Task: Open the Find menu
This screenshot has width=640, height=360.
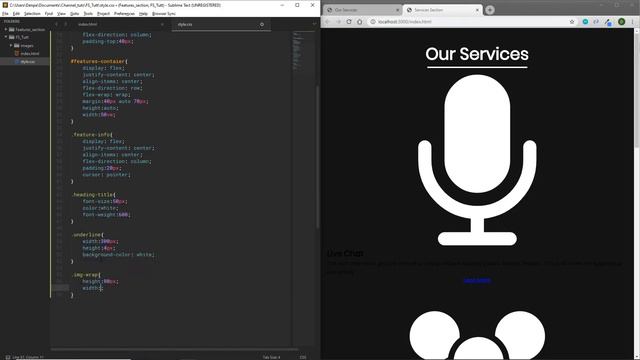Action: click(x=49, y=13)
